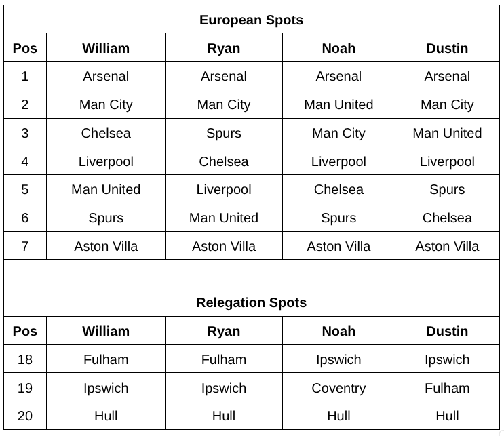Click the Pos header in the European table
Viewport: 504px width, 436px height.
[x=25, y=47]
